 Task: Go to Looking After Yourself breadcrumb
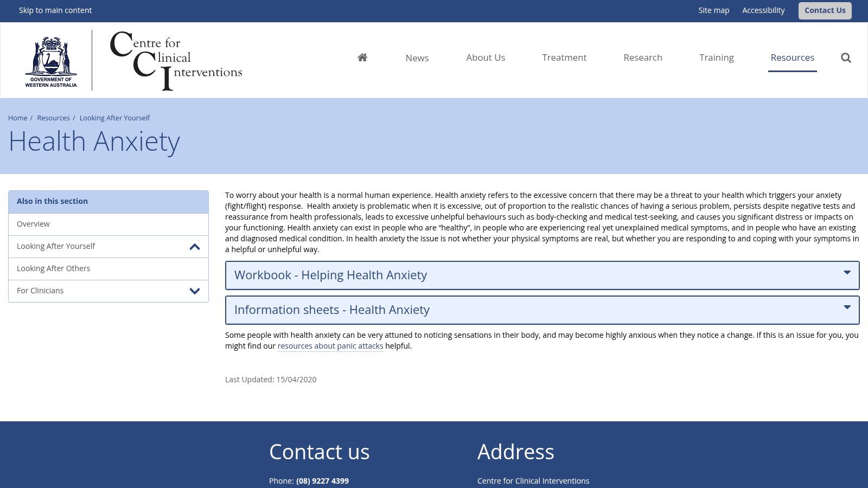click(114, 118)
